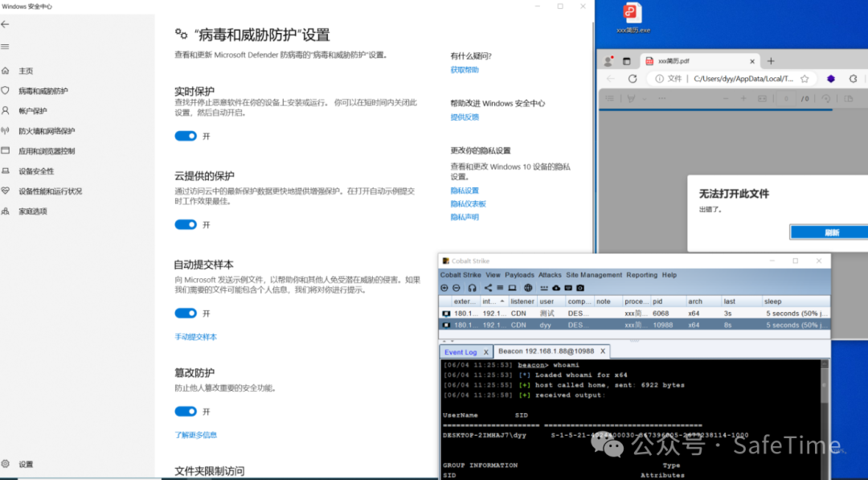Open 隐私仪表板 link
This screenshot has width=868, height=480.
click(469, 203)
